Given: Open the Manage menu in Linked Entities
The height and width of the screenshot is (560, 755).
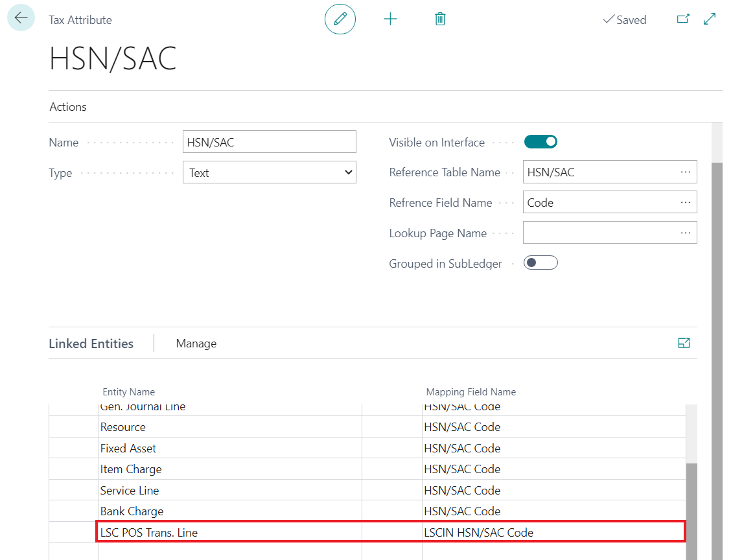Looking at the screenshot, I should tap(196, 344).
